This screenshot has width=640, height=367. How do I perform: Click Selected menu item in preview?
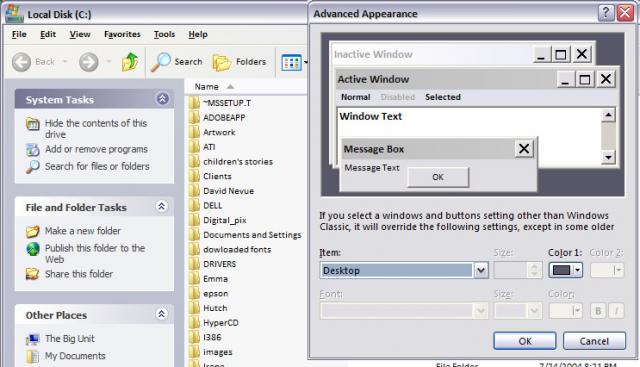(x=443, y=97)
